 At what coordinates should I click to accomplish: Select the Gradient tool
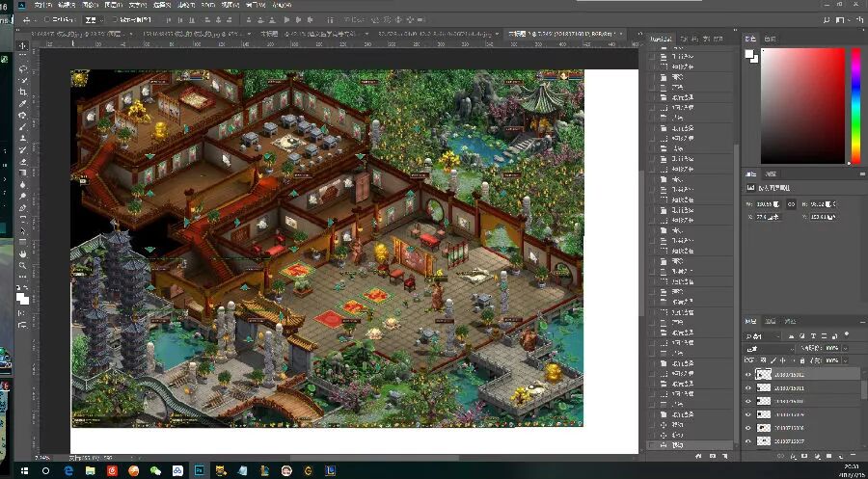22,173
